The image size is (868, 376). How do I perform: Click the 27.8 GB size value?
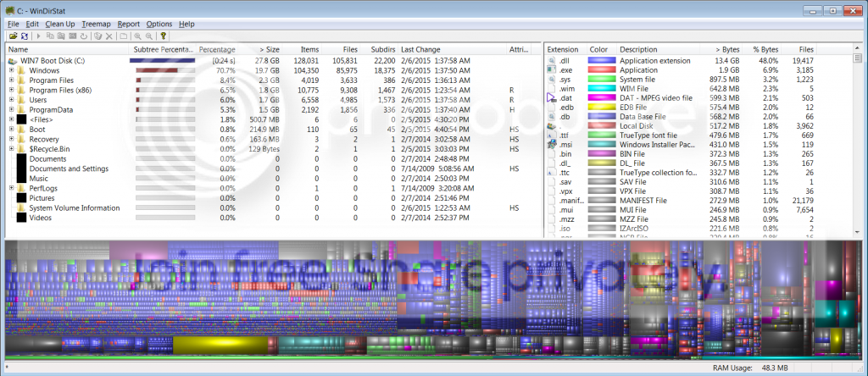267,61
